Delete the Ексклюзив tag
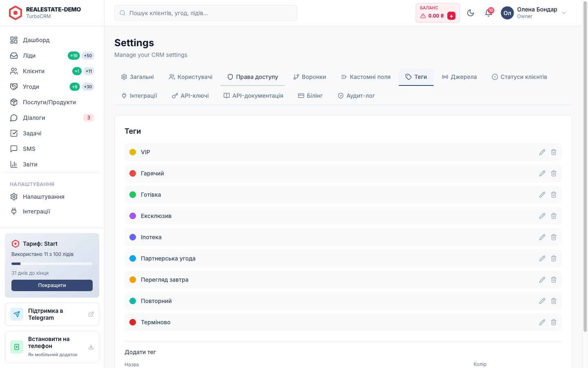The height and width of the screenshot is (368, 588). click(x=554, y=216)
